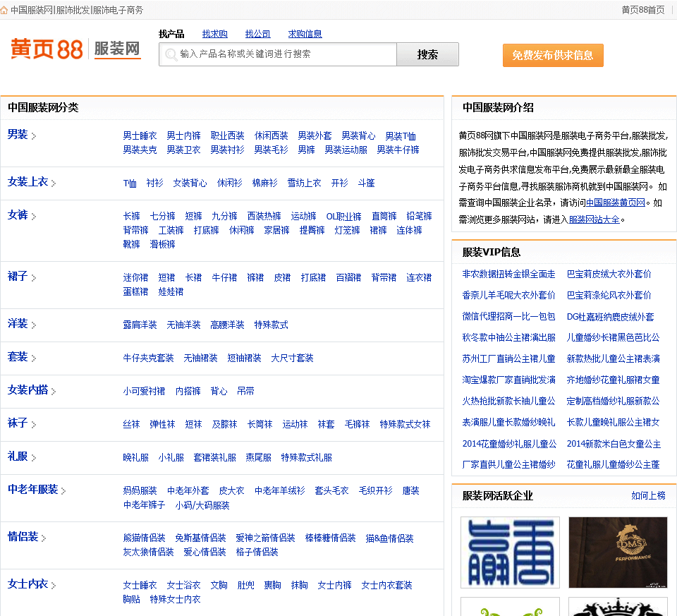Open VIP item 2014新款米白色女童公主

614,444
